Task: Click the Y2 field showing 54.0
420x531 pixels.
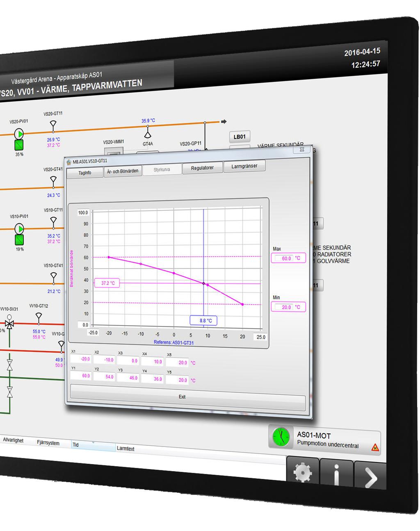Action: [x=104, y=377]
